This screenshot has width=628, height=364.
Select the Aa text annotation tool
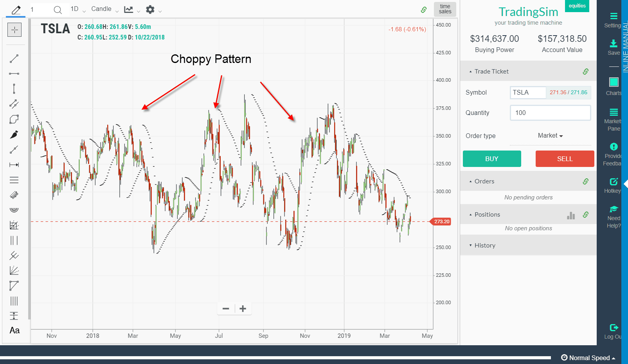pos(14,330)
